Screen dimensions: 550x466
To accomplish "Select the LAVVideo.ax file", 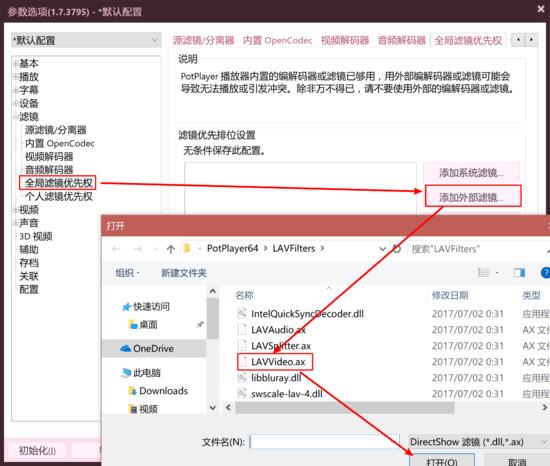I will click(x=278, y=362).
